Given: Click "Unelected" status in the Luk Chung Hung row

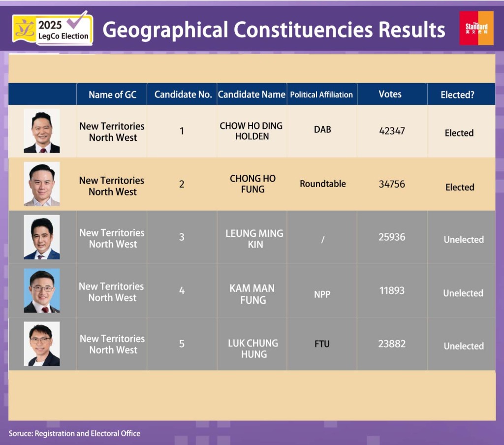Looking at the screenshot, I should [x=463, y=346].
